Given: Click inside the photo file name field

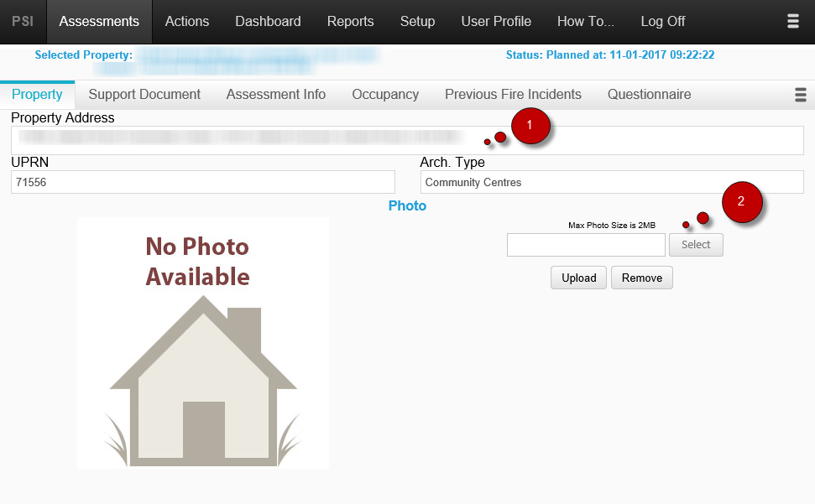Looking at the screenshot, I should (585, 244).
